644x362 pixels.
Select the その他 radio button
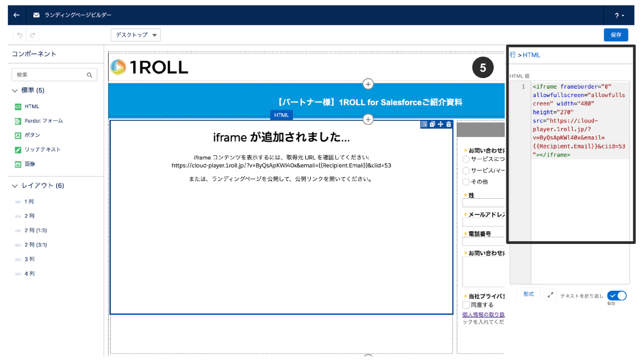[465, 182]
